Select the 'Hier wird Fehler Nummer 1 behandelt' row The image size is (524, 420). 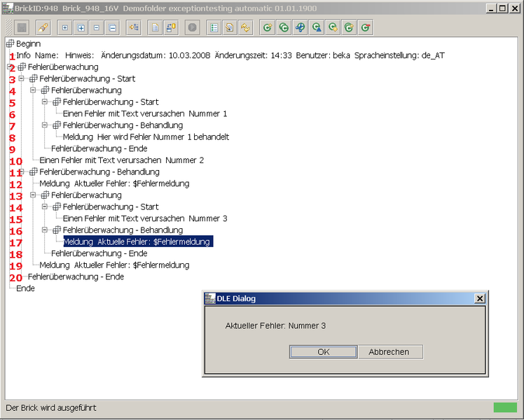click(x=146, y=137)
